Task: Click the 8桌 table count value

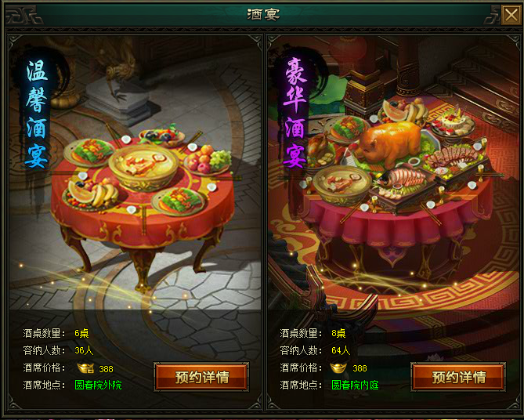Action: point(338,333)
